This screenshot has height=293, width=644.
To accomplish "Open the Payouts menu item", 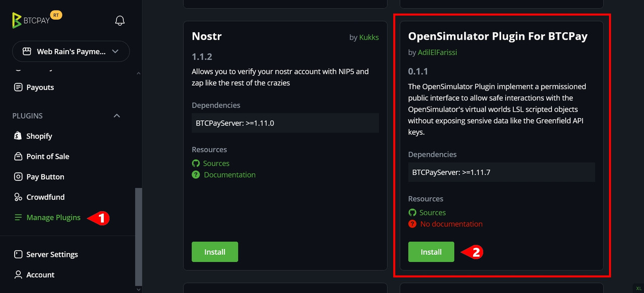I will pos(40,87).
